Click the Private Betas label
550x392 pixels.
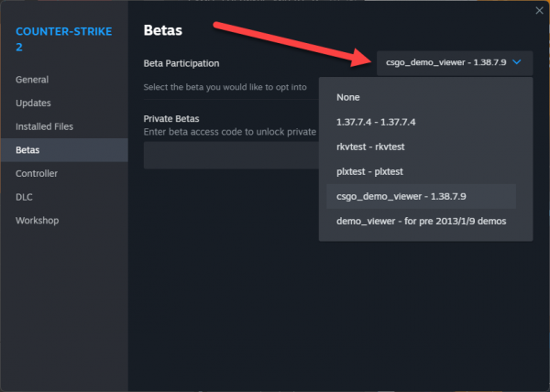coord(171,119)
